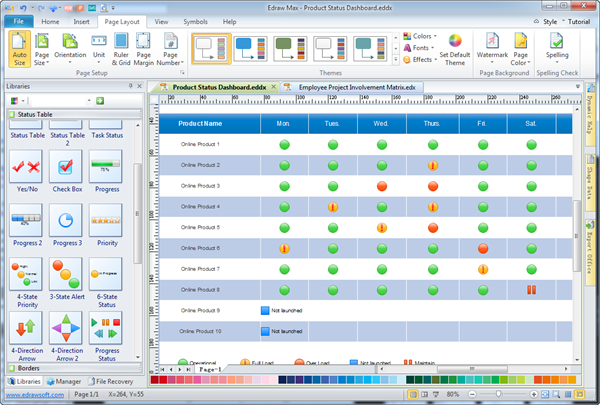Viewport: 600px width, 405px height.
Task: Select the 3-State Alert shape
Action: pyautogui.click(x=66, y=274)
